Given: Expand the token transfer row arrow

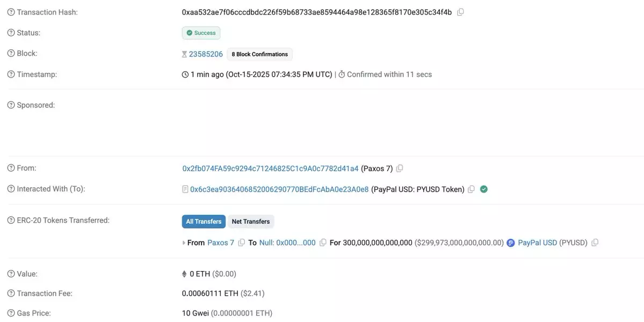Looking at the screenshot, I should 184,243.
